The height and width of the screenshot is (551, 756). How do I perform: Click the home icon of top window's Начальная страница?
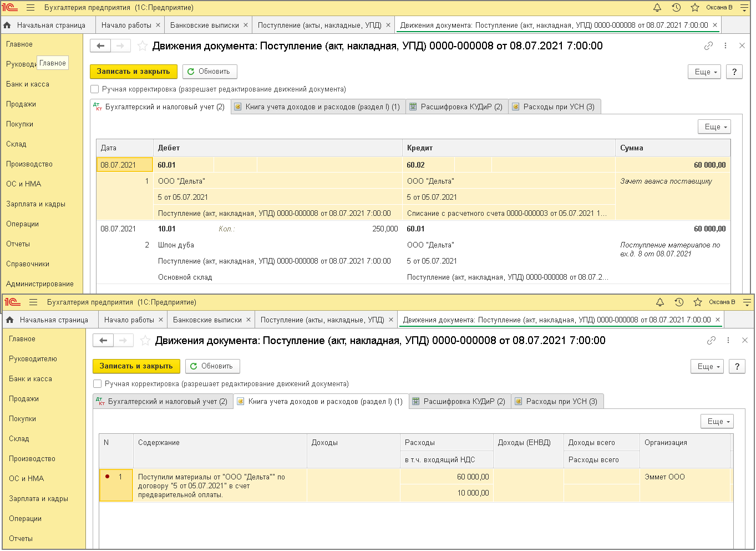pos(7,25)
